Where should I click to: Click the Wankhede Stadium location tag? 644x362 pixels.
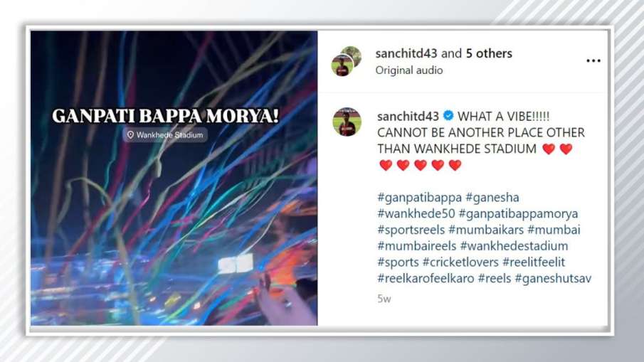tap(165, 135)
